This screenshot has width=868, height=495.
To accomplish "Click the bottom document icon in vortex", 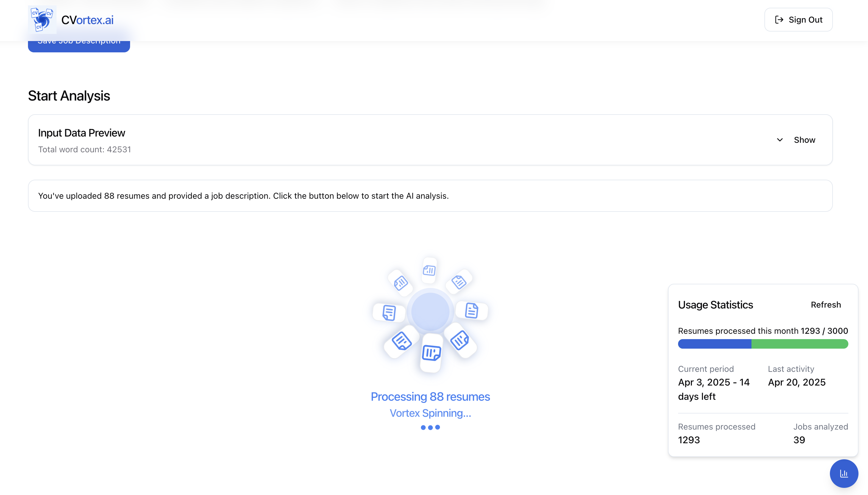I will pos(431,353).
